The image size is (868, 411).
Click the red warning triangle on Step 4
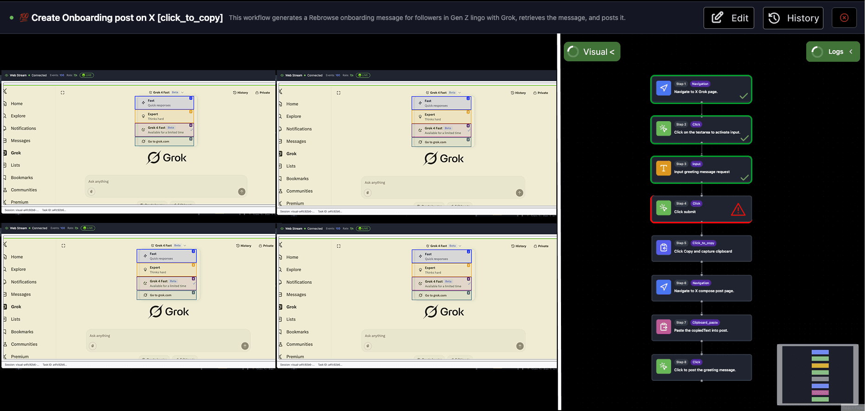(x=738, y=210)
